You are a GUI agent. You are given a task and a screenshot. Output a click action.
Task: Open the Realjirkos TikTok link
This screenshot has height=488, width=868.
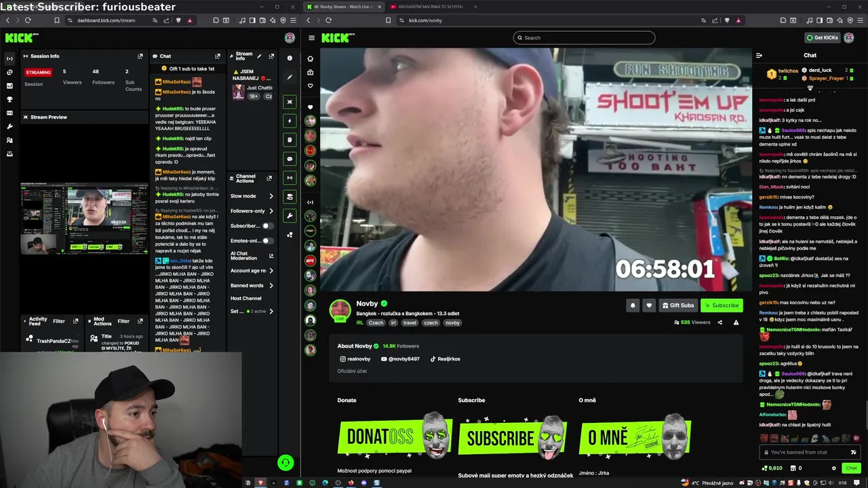[445, 359]
